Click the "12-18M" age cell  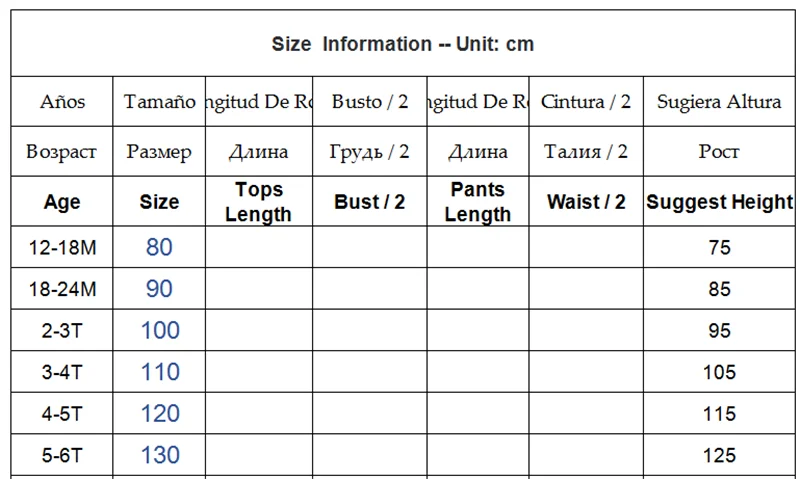pos(62,247)
